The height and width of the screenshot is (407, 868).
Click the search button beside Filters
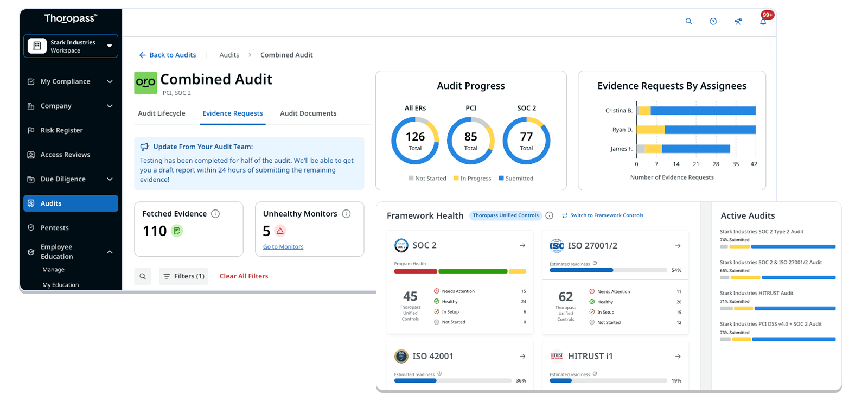pyautogui.click(x=143, y=276)
